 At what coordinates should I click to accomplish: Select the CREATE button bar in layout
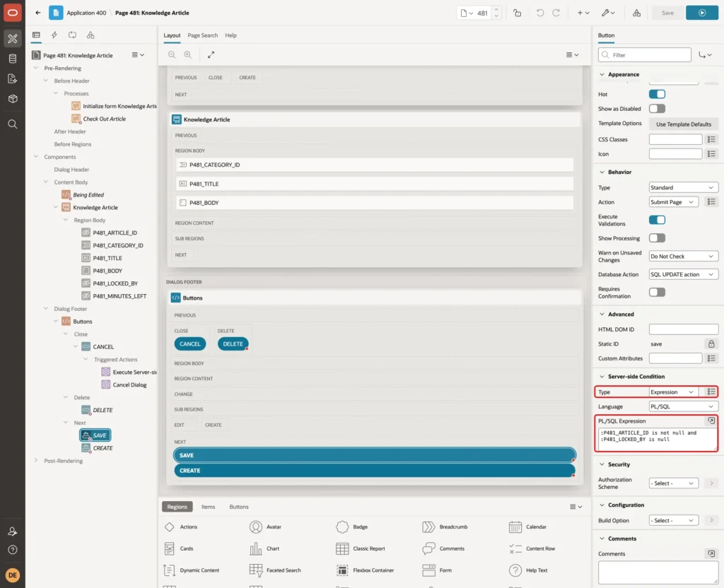tap(375, 470)
